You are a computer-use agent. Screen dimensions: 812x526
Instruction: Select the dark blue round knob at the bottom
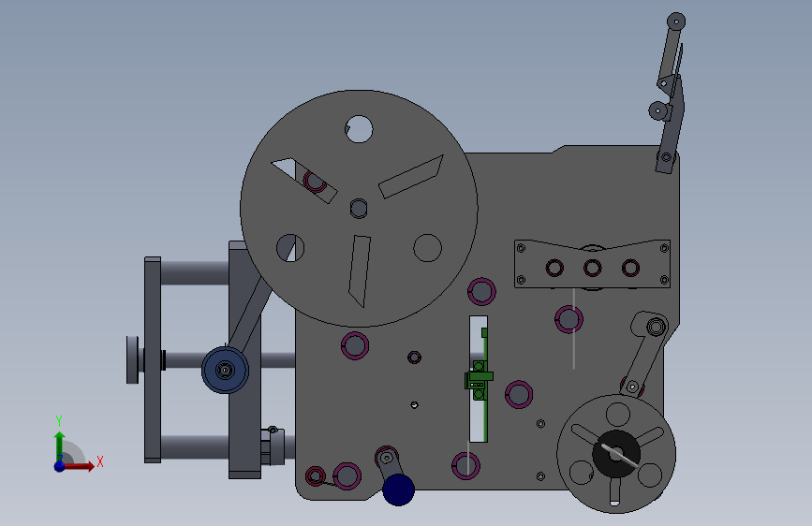click(398, 489)
